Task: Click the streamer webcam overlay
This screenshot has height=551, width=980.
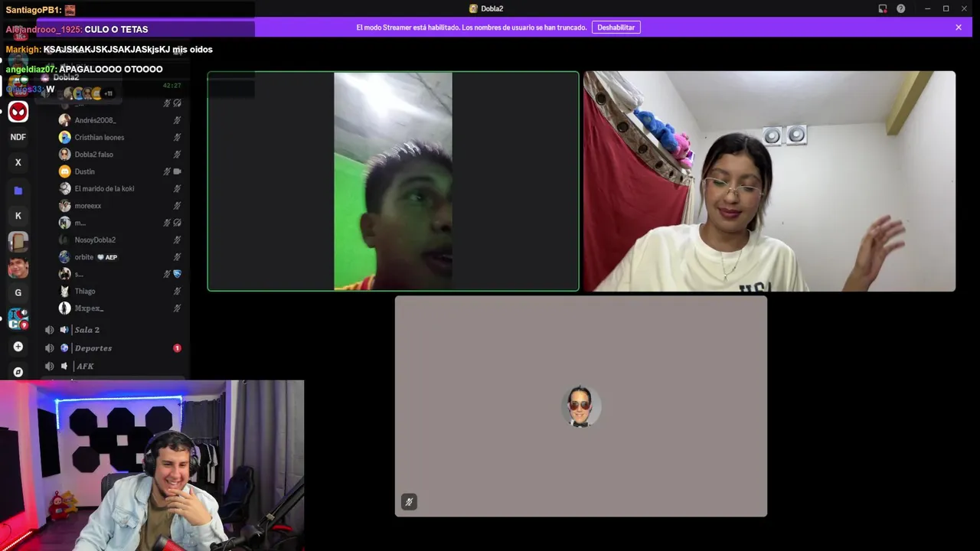Action: (152, 465)
